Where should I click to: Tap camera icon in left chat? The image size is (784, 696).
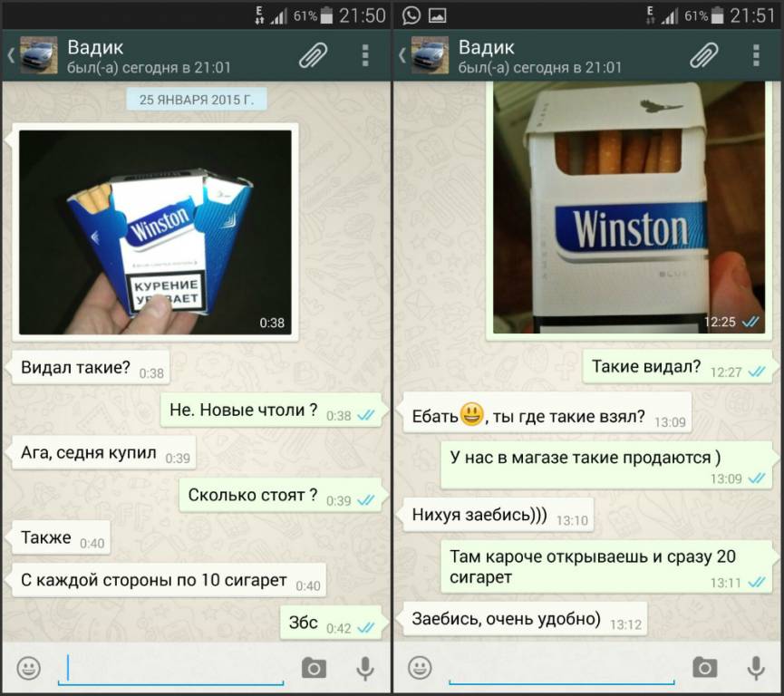pyautogui.click(x=314, y=668)
